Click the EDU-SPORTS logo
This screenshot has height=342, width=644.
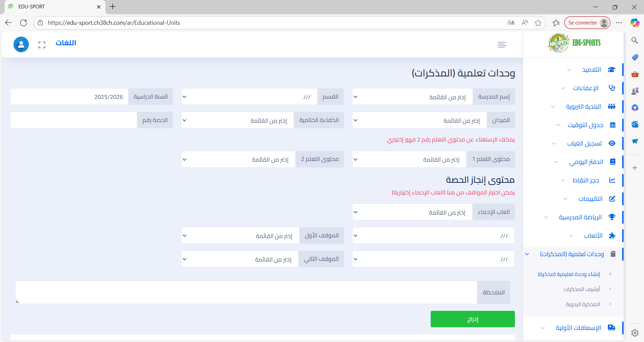coord(574,43)
